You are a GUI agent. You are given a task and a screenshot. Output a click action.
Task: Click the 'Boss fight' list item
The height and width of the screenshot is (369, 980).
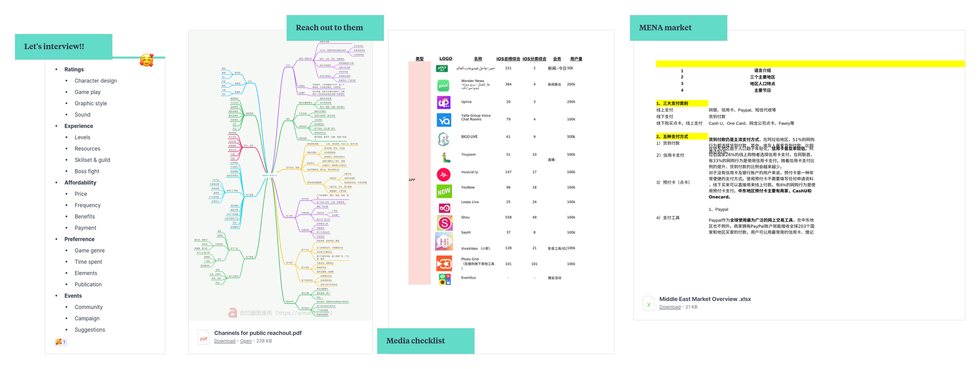87,171
